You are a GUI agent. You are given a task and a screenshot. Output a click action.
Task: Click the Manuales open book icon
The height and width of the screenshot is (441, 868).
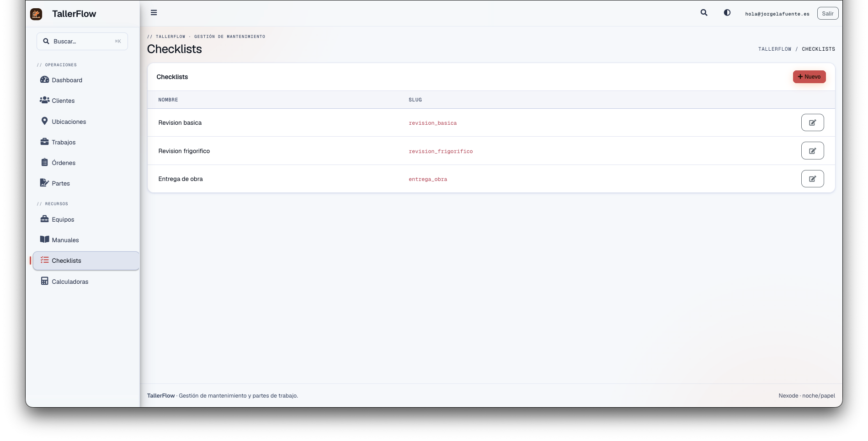coord(44,239)
